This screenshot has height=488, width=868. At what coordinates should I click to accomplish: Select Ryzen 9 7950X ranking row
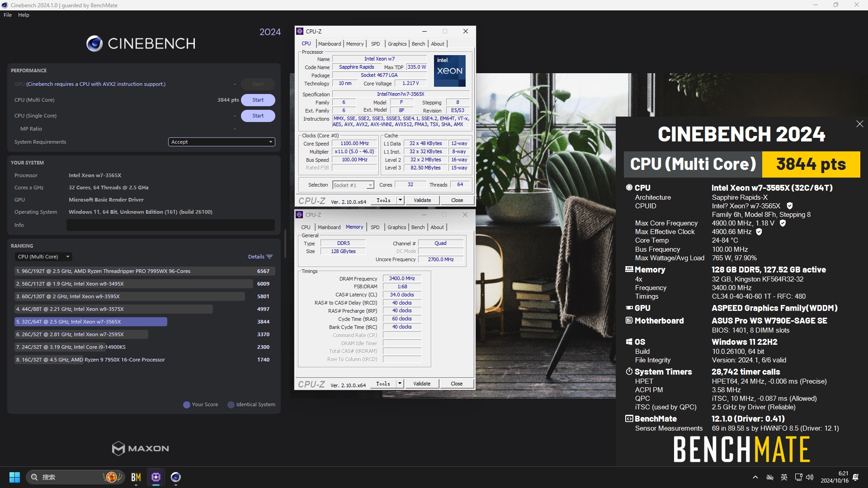click(144, 360)
